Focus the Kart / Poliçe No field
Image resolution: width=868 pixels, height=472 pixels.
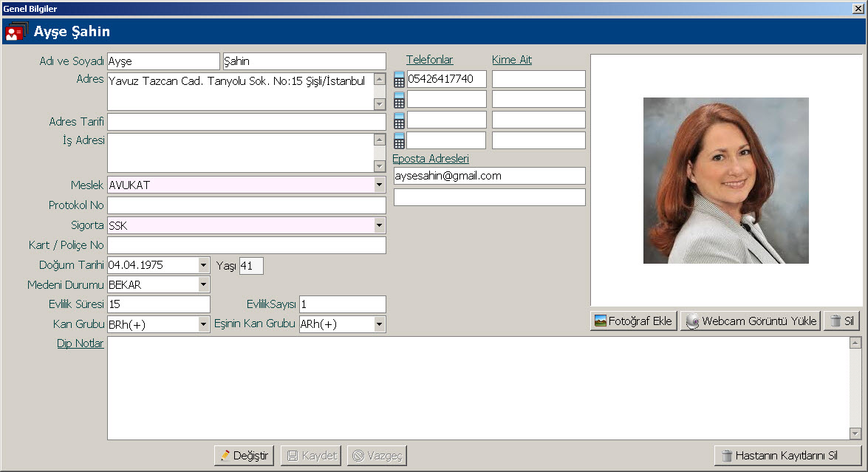[x=246, y=245]
